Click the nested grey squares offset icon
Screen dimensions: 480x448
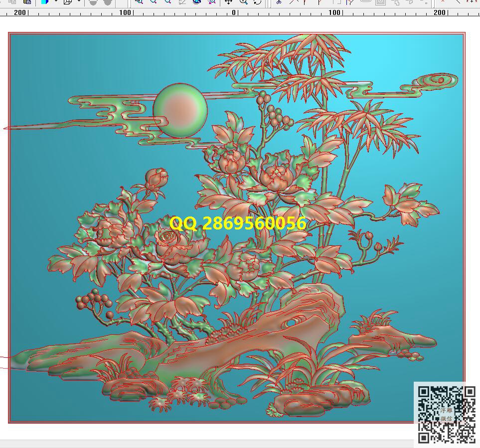pos(380,2)
